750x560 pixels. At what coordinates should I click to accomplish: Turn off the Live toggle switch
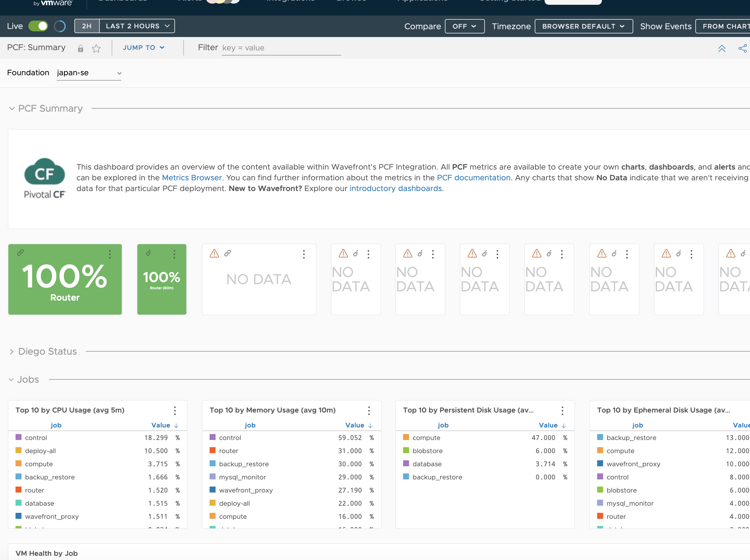click(38, 26)
